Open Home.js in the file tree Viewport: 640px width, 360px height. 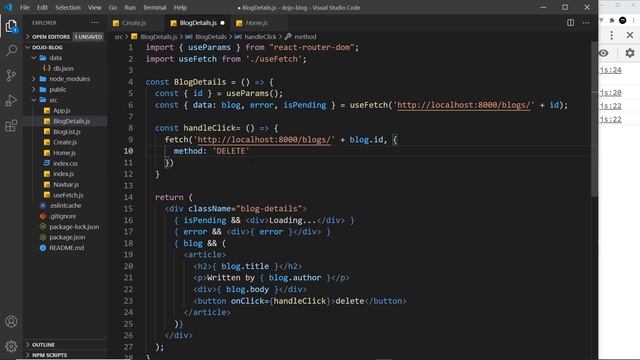tap(64, 153)
